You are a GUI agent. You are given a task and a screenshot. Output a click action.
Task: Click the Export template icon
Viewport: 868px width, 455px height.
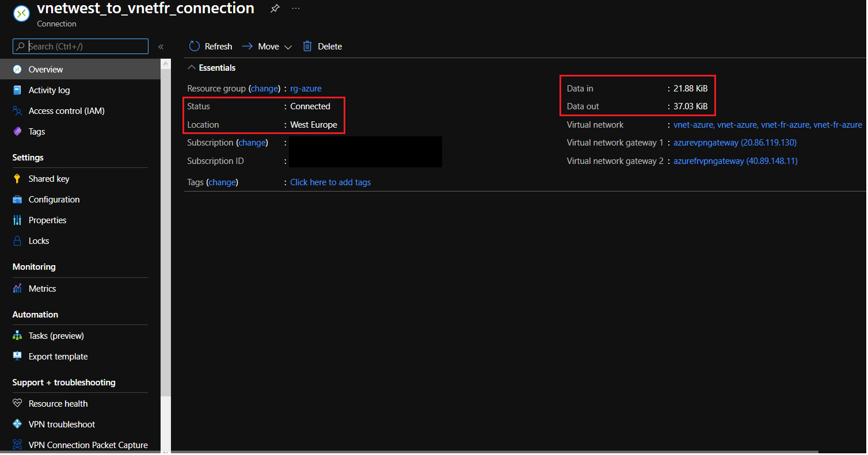tap(17, 357)
